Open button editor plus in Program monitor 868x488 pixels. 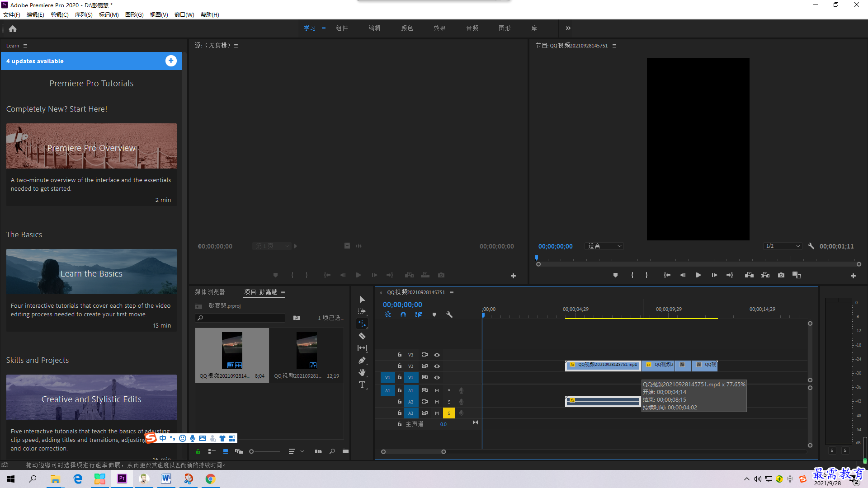pyautogui.click(x=853, y=276)
